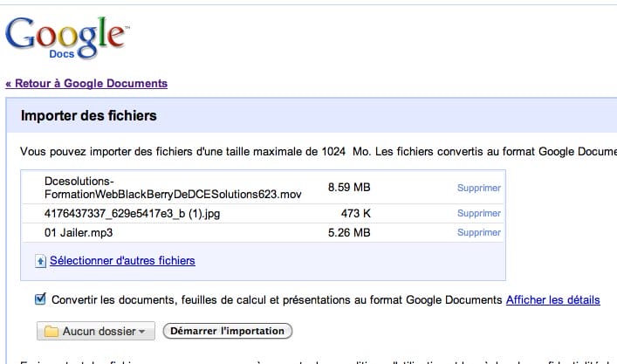Image resolution: width=617 pixels, height=364 pixels.
Task: Click Supprimer for the 4176437337 jpg file
Action: 479,213
